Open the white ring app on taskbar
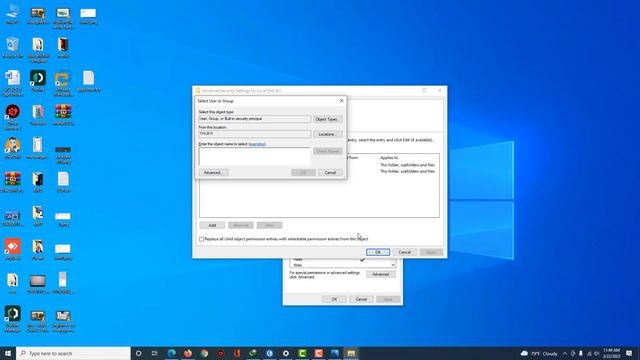The image size is (640, 360). [x=286, y=353]
